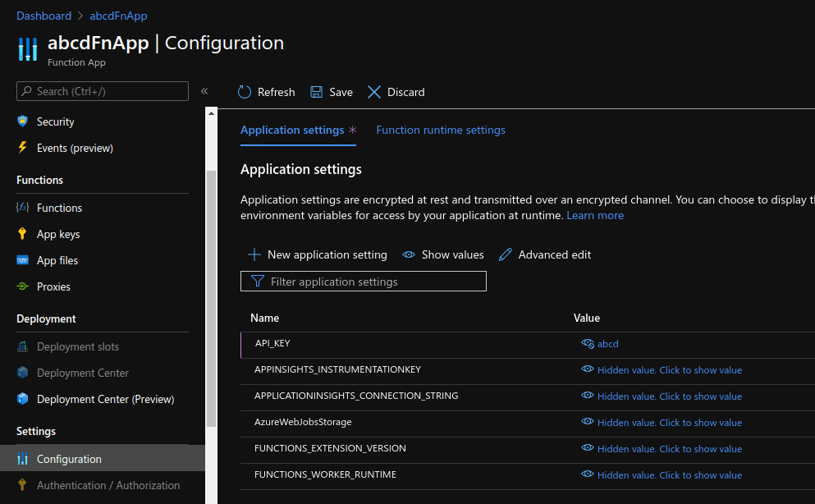Click the Proxies icon in sidebar
This screenshot has width=815, height=504.
coord(22,286)
